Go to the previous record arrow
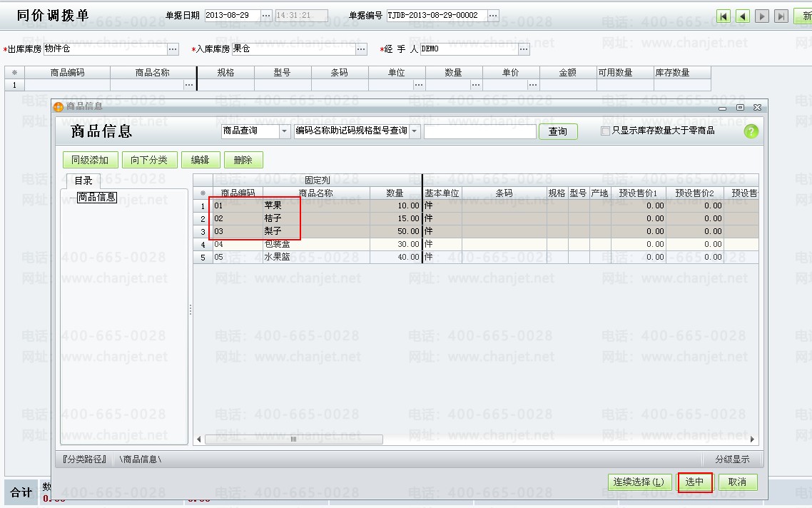Image resolution: width=812 pixels, height=508 pixels. click(743, 16)
